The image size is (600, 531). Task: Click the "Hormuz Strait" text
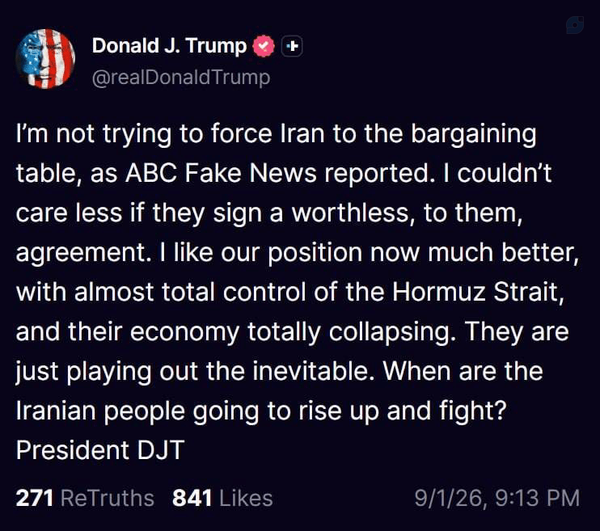pos(478,292)
